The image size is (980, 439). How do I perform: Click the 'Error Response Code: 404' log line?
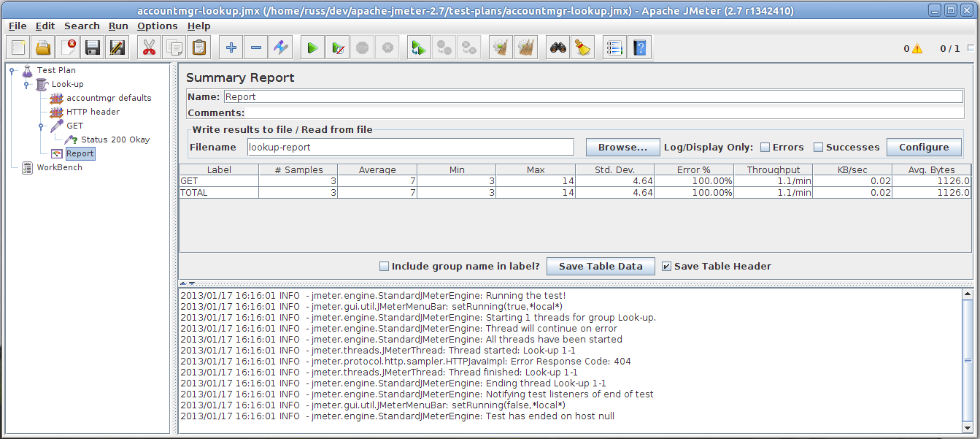[406, 362]
